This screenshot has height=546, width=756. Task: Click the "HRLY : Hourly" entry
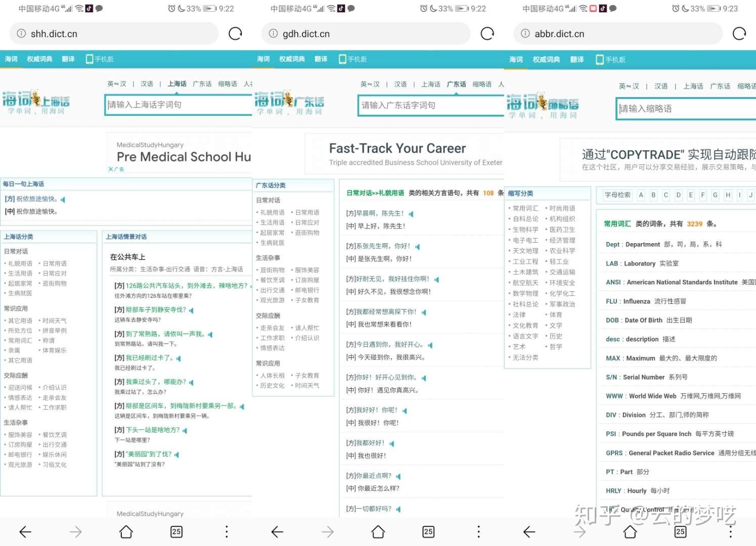[638, 491]
